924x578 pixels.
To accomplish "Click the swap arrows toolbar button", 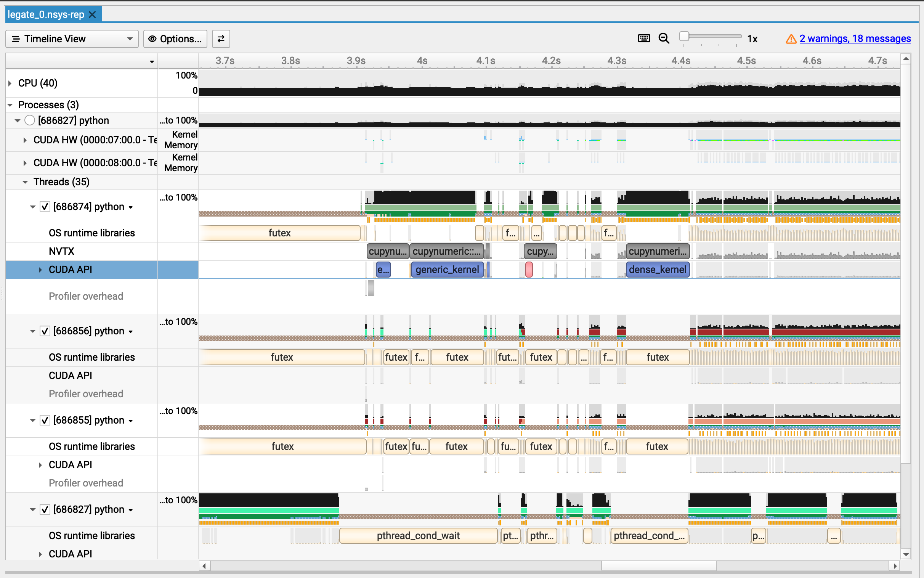I will click(221, 39).
